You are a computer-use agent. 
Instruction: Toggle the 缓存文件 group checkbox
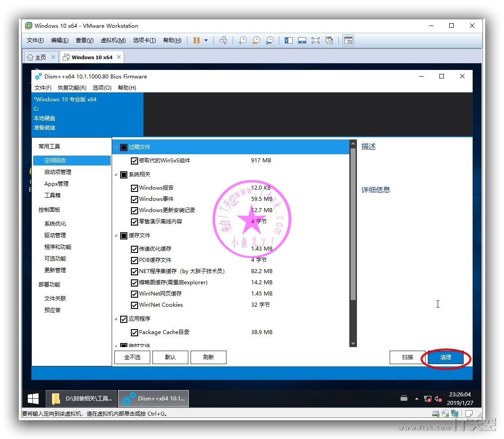(x=124, y=235)
